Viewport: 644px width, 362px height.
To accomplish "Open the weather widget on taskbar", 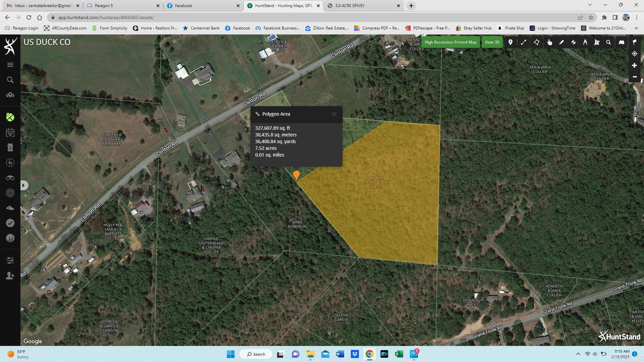I will tap(17, 354).
